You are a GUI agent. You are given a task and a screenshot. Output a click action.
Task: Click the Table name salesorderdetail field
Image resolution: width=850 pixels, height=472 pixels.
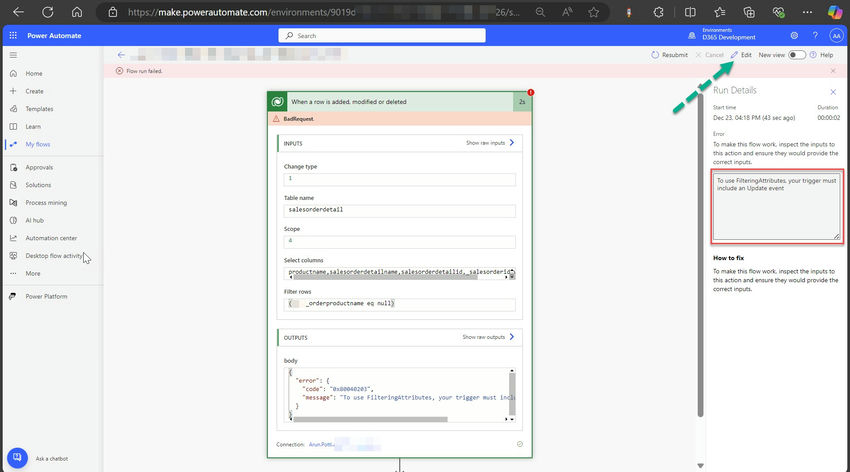point(400,210)
